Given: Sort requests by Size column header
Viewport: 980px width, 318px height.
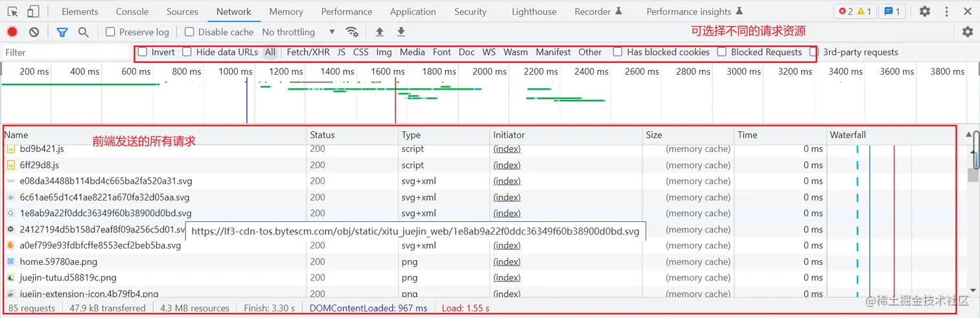Looking at the screenshot, I should (x=689, y=135).
